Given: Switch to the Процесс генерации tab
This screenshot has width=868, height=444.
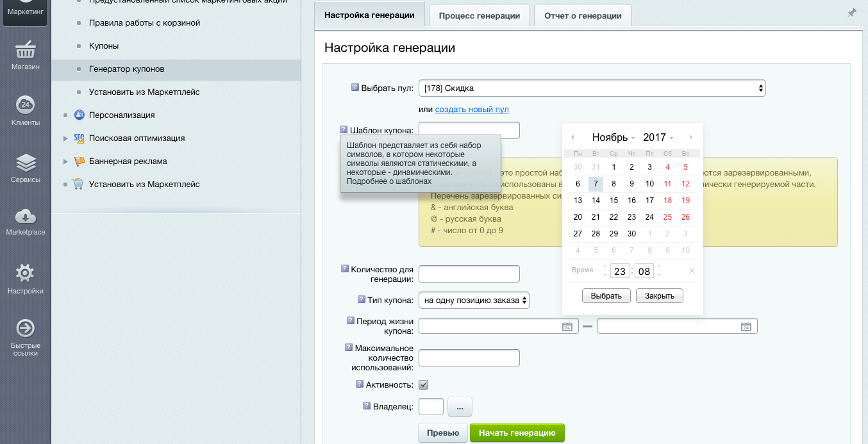Looking at the screenshot, I should click(479, 16).
